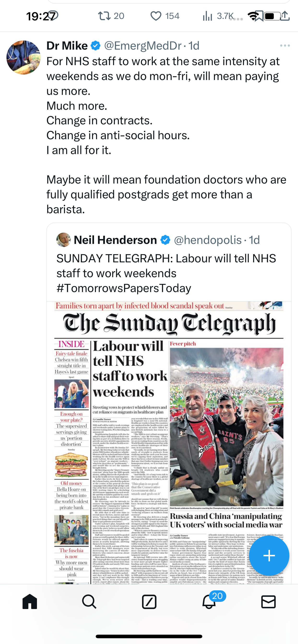Open the @EmergMedDr handle

point(143,46)
